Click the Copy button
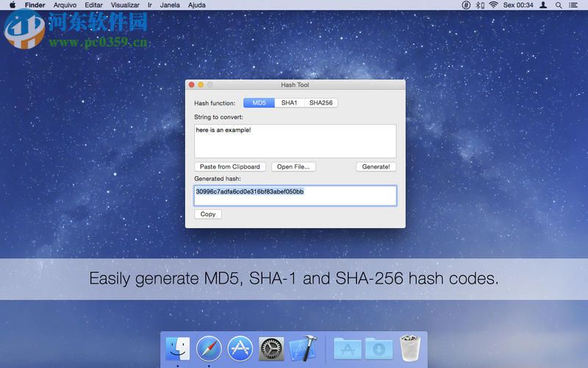 pyautogui.click(x=208, y=214)
